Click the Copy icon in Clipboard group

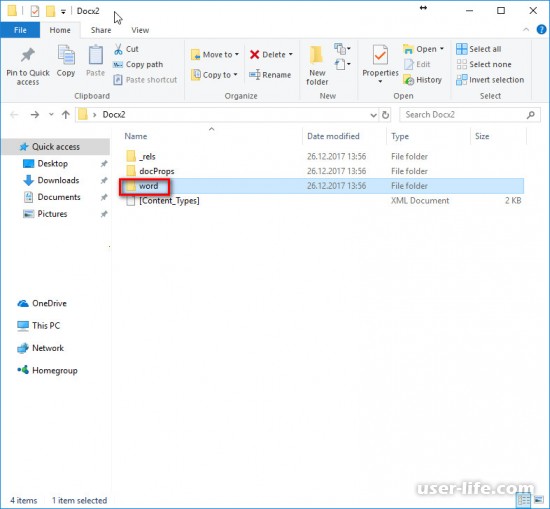point(66,55)
